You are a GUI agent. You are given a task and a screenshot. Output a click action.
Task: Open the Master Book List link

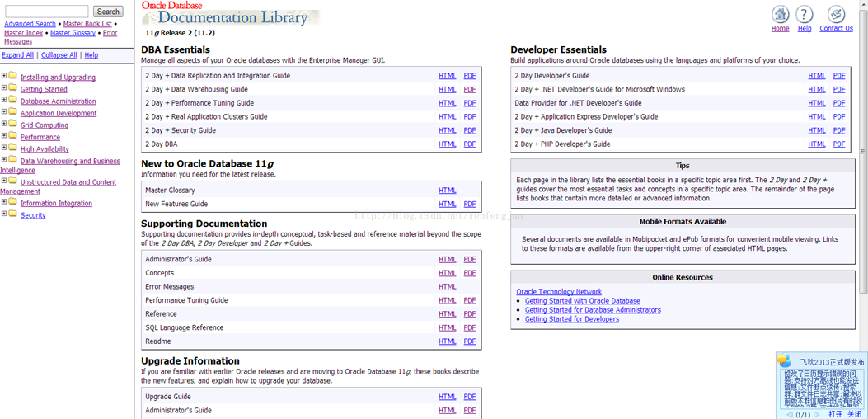[x=87, y=24]
